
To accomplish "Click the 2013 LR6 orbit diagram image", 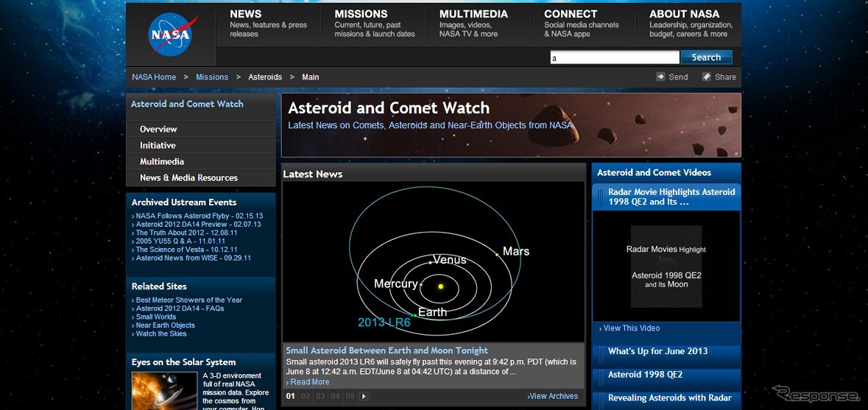I will tap(434, 262).
